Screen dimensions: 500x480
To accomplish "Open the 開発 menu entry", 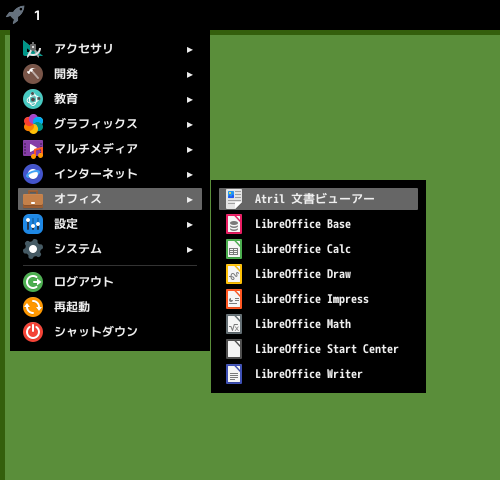I will pyautogui.click(x=110, y=74).
